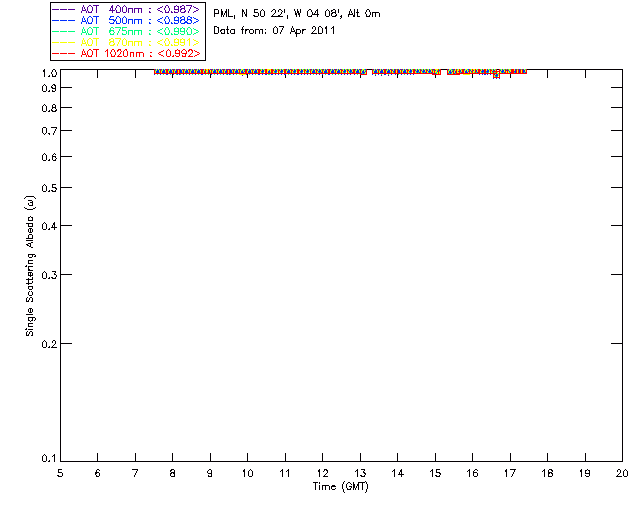This screenshot has height=512, width=640.
Task: Click the hour 16 x-axis label
Action: pyautogui.click(x=473, y=473)
